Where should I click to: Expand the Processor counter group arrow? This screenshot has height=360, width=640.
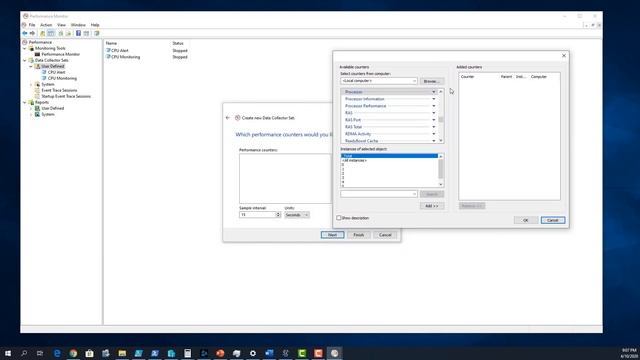[x=433, y=92]
